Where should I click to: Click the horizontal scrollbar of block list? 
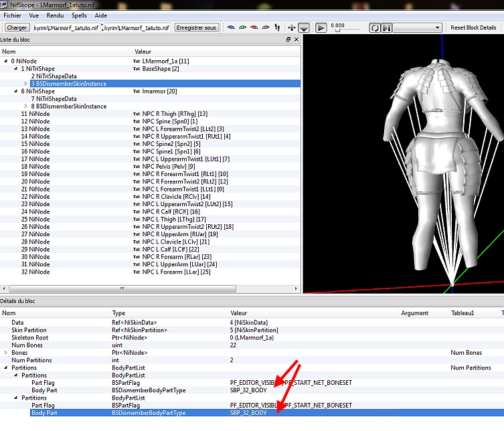(x=122, y=288)
